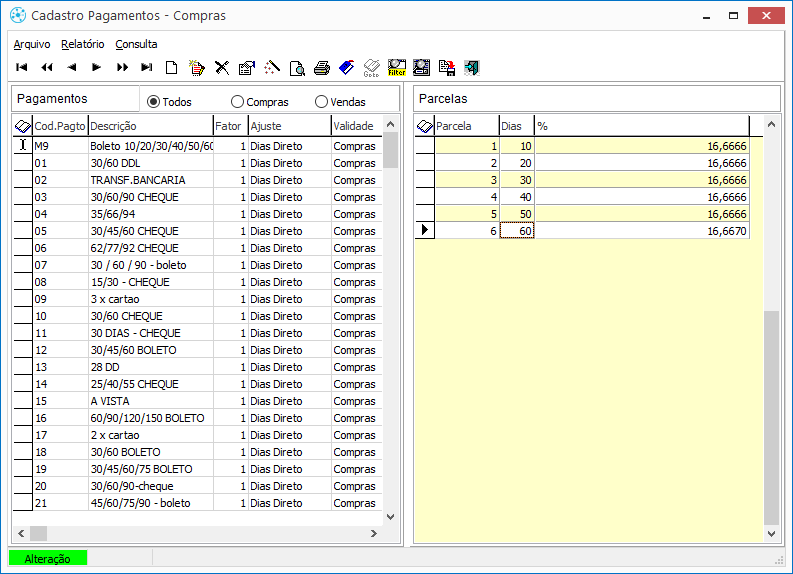The height and width of the screenshot is (574, 793).
Task: Sort by Descrição column header
Action: pyautogui.click(x=150, y=126)
